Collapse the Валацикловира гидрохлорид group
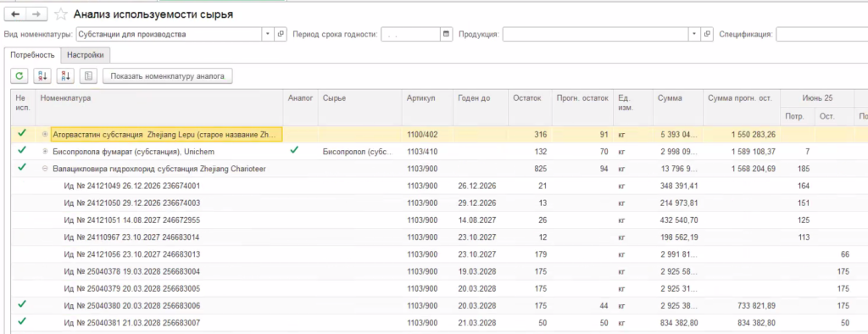This screenshot has width=868, height=334. [46, 169]
